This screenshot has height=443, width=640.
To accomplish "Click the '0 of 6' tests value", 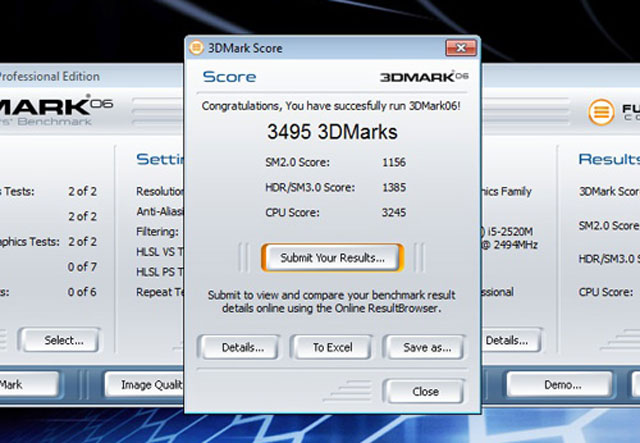I will (x=82, y=292).
